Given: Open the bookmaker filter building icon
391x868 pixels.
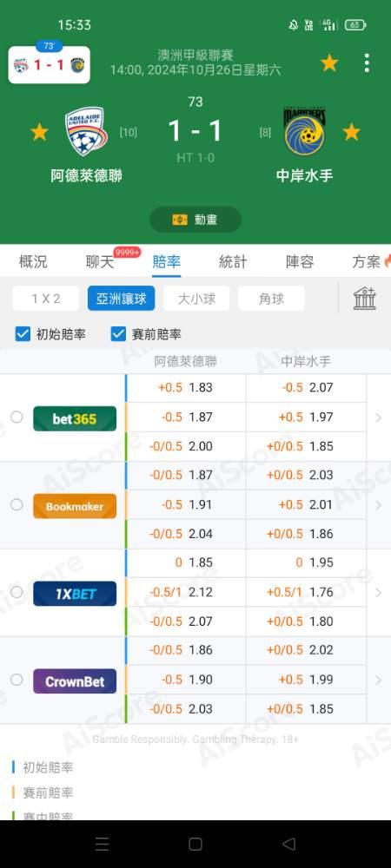Looking at the screenshot, I should 365,299.
